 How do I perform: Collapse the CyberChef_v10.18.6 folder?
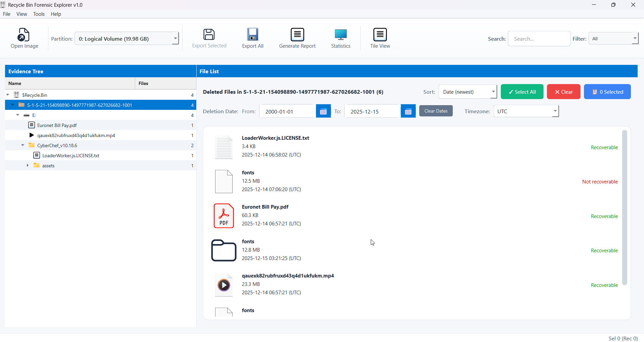23,145
